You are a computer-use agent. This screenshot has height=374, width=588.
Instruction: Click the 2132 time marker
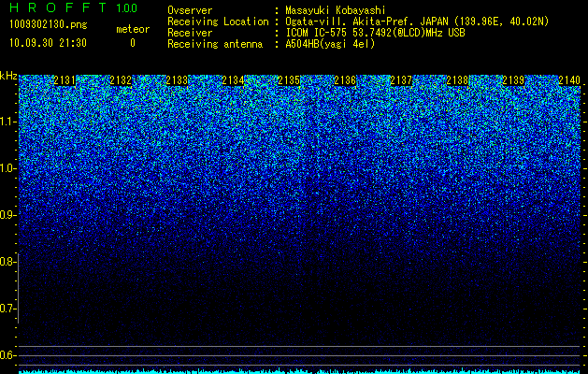[121, 80]
